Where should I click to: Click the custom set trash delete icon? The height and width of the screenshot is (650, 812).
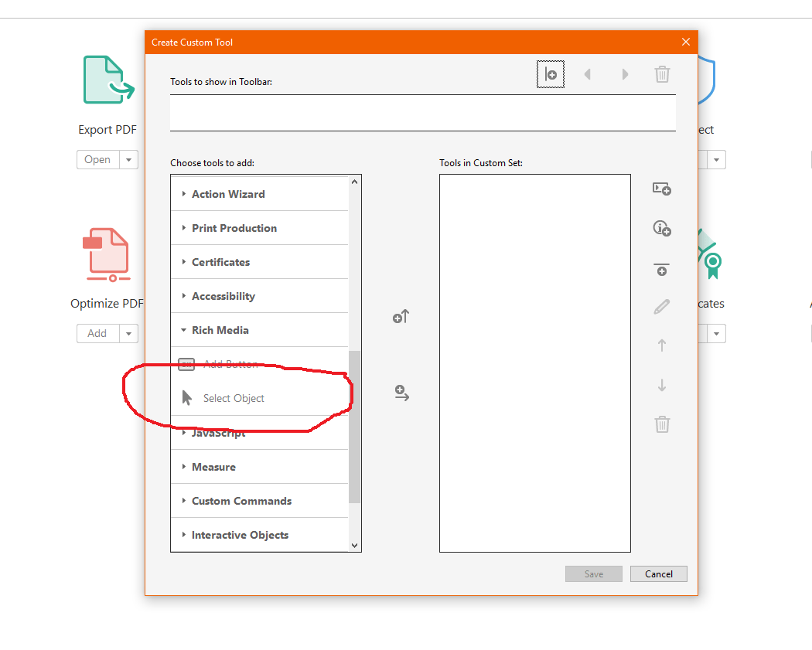pos(662,424)
